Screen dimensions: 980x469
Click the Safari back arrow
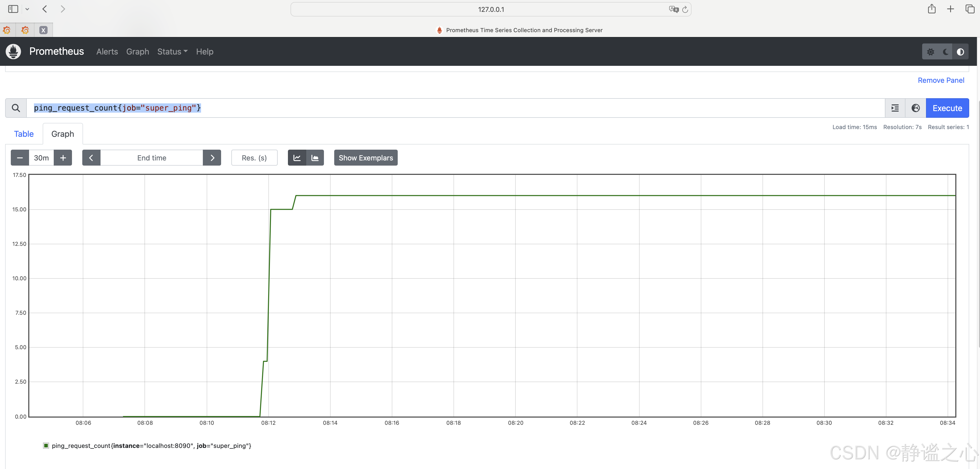tap(45, 9)
